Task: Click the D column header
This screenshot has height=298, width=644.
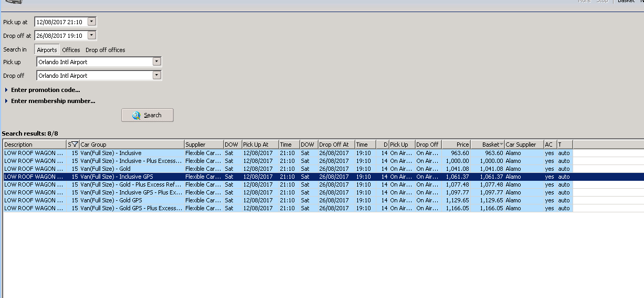Action: click(383, 145)
